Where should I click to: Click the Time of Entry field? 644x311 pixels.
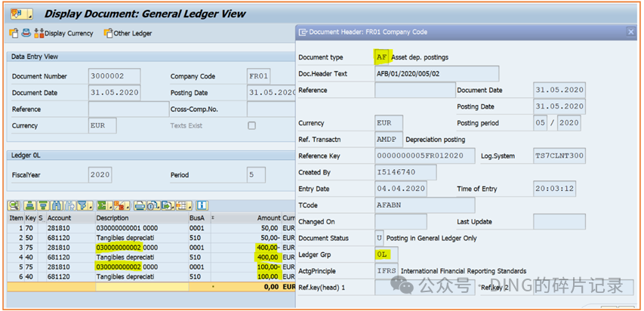pyautogui.click(x=554, y=189)
